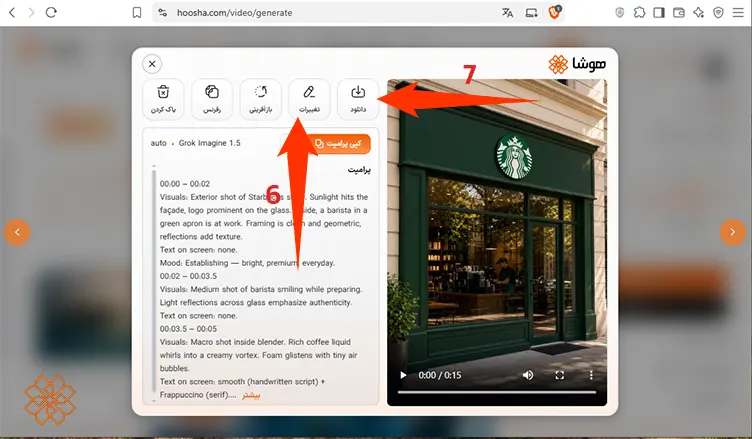This screenshot has width=752, height=439.
Task: Open Brave Shields lion icon
Action: pos(554,12)
